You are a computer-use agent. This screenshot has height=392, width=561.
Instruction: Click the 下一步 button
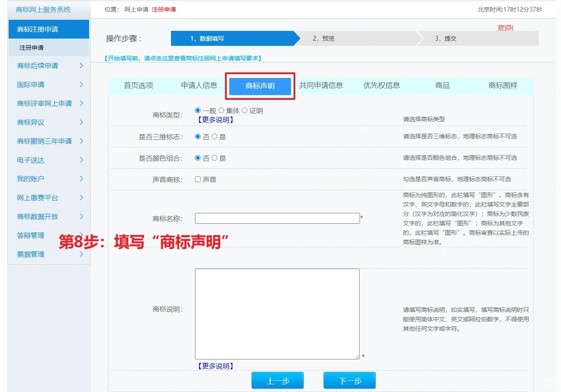(349, 381)
